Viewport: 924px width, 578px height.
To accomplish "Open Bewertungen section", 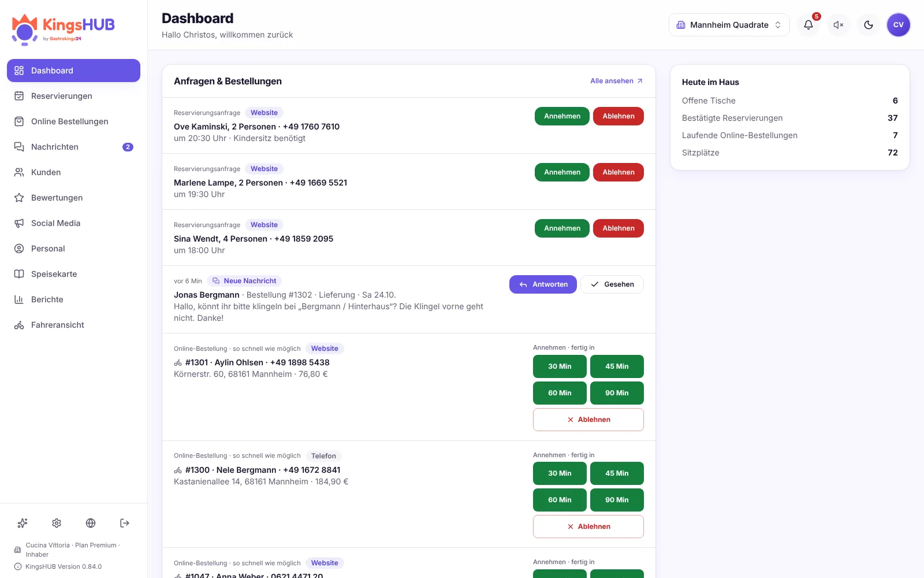I will [x=73, y=198].
